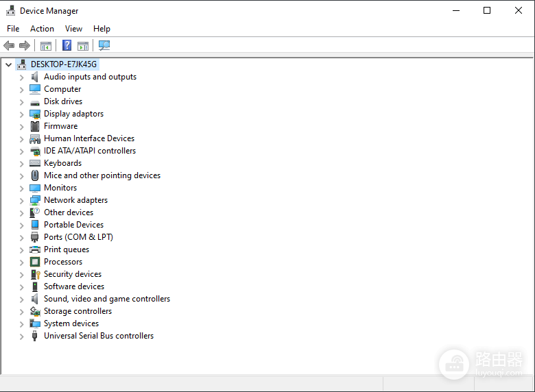Collapse the DESKTOP-E7JK45G root node
535x392 pixels.
[x=8, y=64]
